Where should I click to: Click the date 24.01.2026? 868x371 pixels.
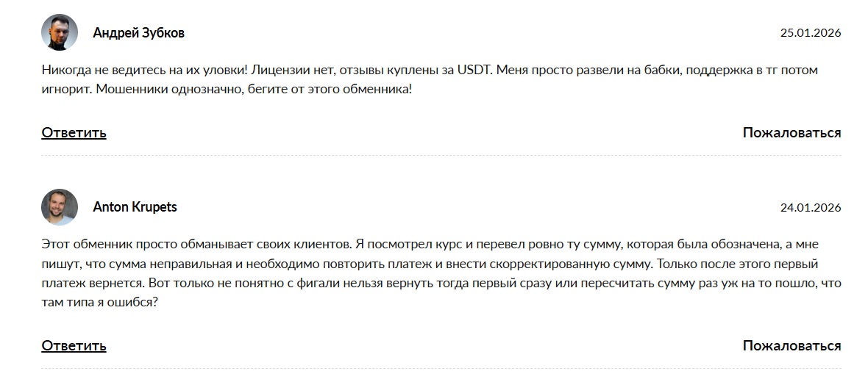tap(810, 208)
